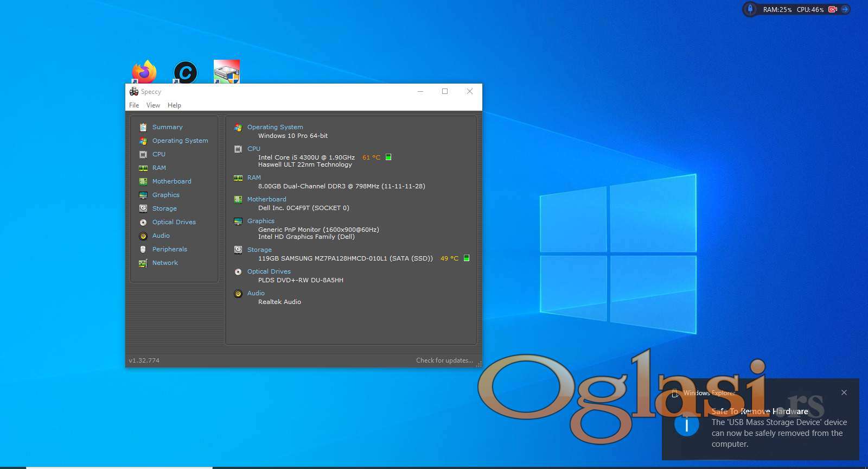Open the File menu

[x=134, y=105]
